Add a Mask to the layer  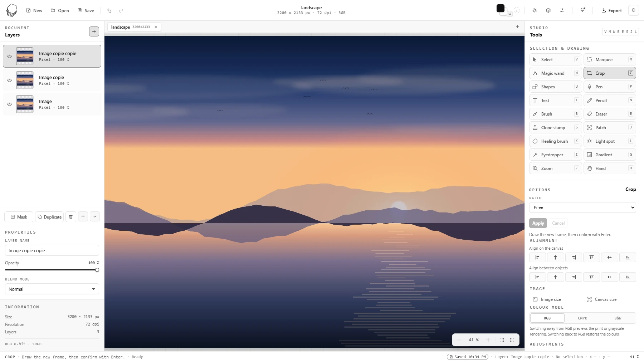19,217
